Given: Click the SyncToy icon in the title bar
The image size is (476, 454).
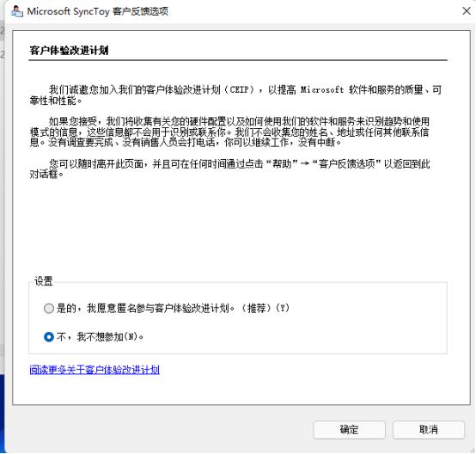Looking at the screenshot, I should point(16,11).
